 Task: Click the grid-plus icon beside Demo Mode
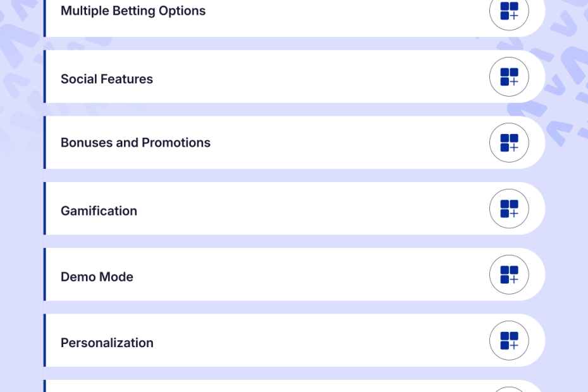tap(509, 274)
